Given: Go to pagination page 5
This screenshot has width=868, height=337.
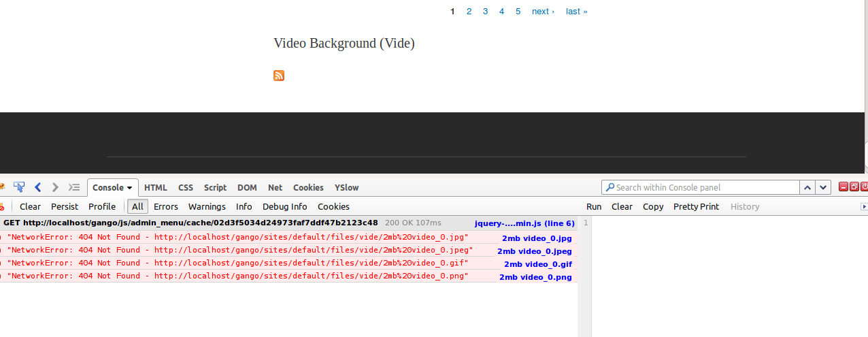Looking at the screenshot, I should (x=518, y=11).
